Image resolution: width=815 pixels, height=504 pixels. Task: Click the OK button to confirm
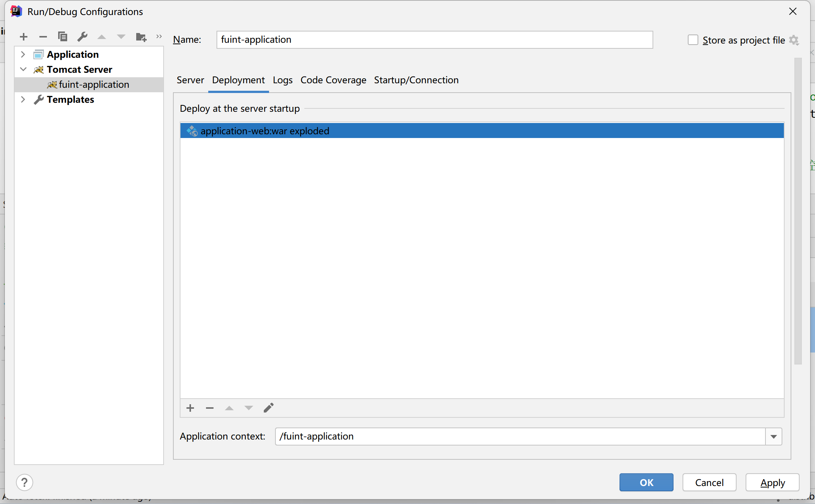646,482
